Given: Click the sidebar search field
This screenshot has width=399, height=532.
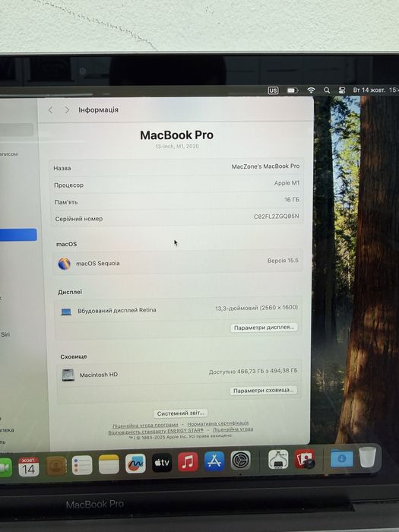Looking at the screenshot, I should point(16,130).
